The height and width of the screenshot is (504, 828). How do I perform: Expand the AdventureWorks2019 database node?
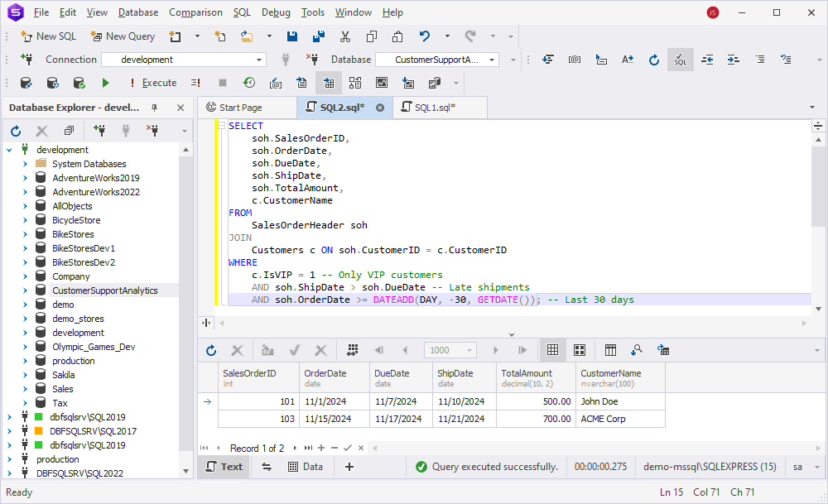25,178
